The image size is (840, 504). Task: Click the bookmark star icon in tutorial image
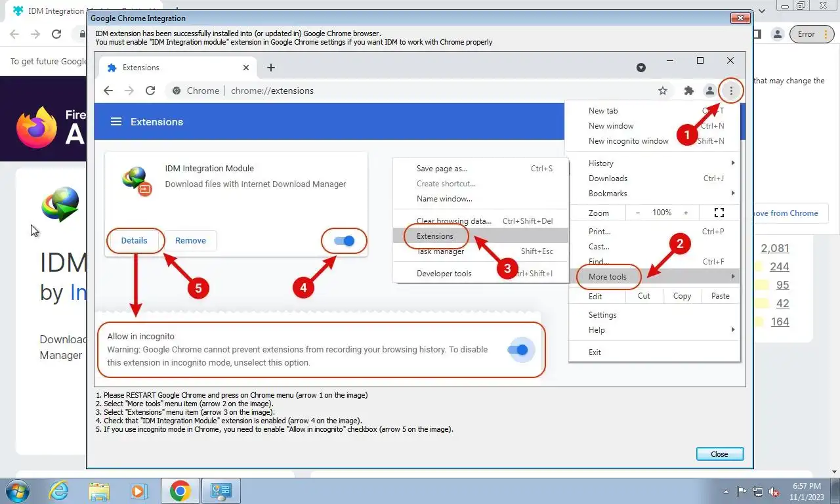(x=663, y=91)
